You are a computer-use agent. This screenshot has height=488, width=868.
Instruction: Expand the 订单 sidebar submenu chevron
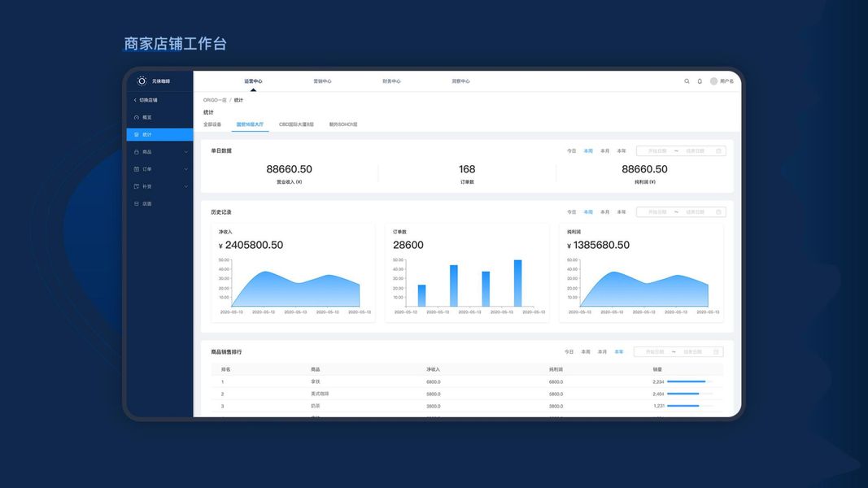(x=186, y=169)
